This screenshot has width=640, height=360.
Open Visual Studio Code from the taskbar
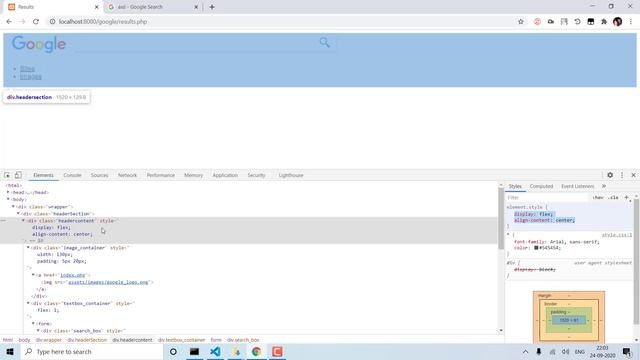tap(215, 351)
